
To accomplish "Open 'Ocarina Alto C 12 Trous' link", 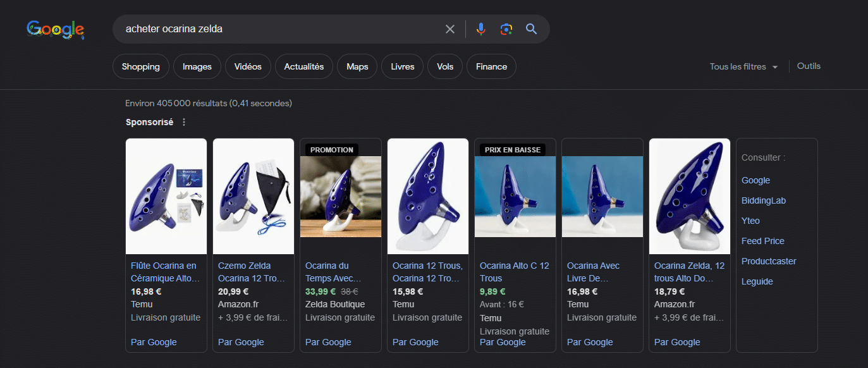I will 515,272.
